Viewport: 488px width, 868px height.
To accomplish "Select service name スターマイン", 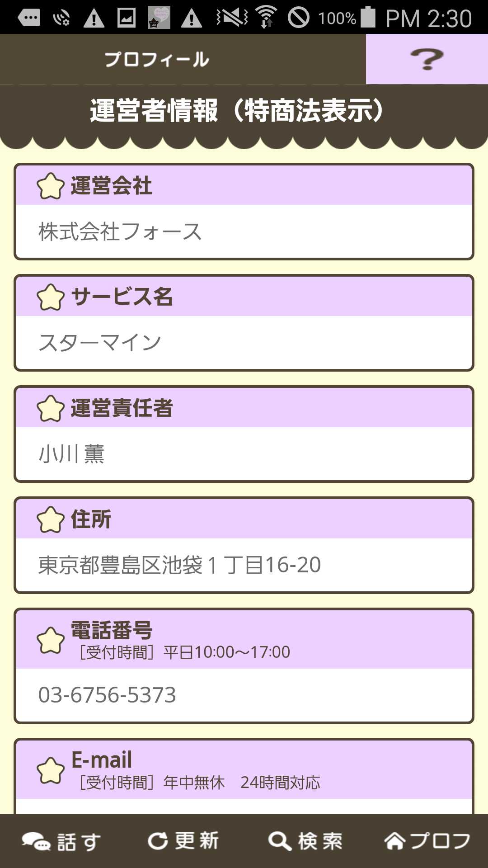I will [x=99, y=343].
